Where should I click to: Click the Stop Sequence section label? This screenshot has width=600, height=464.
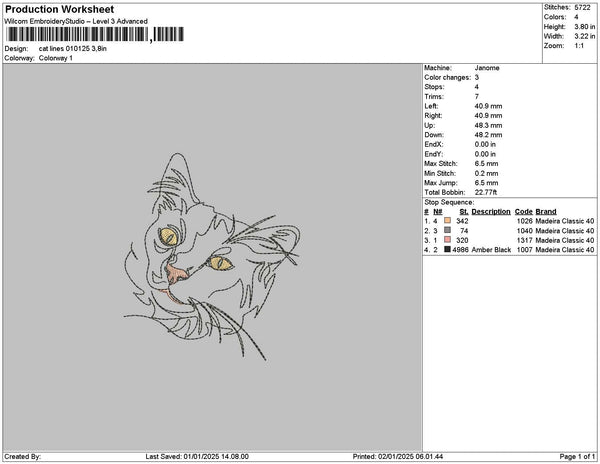tap(450, 202)
